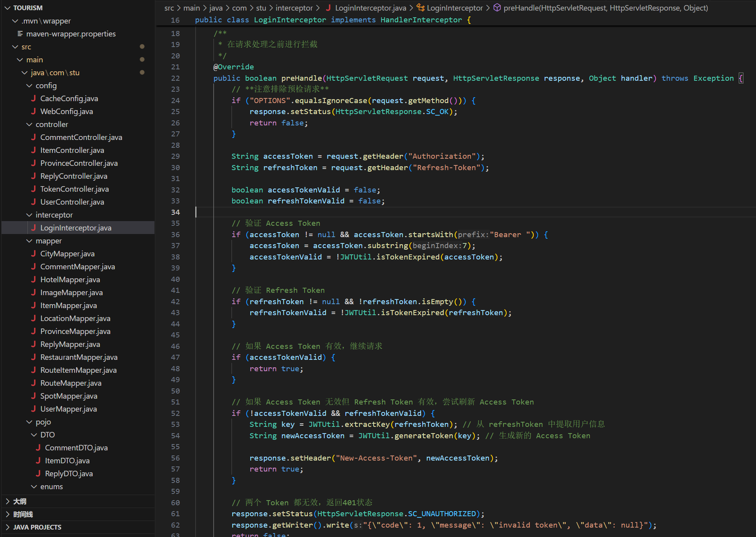
Task: Collapse the mapper folder chevron
Action: 29,241
